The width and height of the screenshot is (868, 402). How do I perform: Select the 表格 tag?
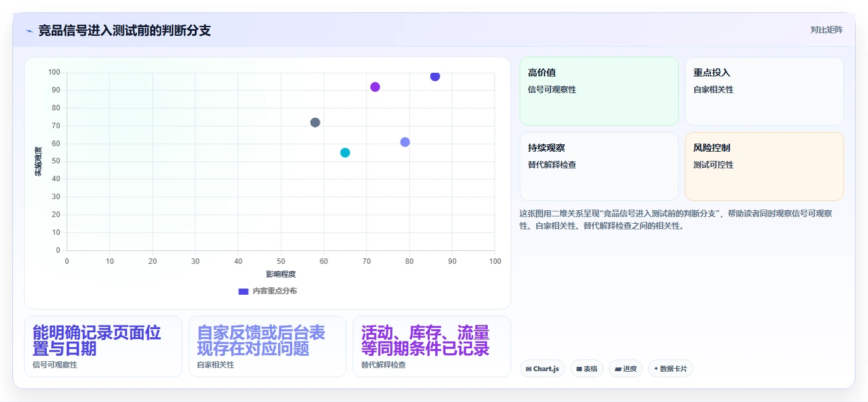click(x=587, y=369)
